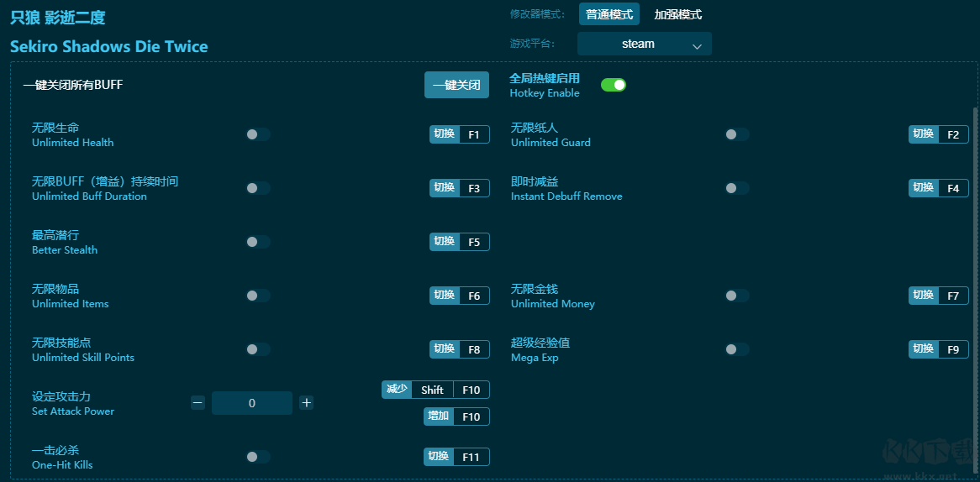Click the Better Stealth label
Image resolution: width=980 pixels, height=482 pixels.
coord(65,249)
